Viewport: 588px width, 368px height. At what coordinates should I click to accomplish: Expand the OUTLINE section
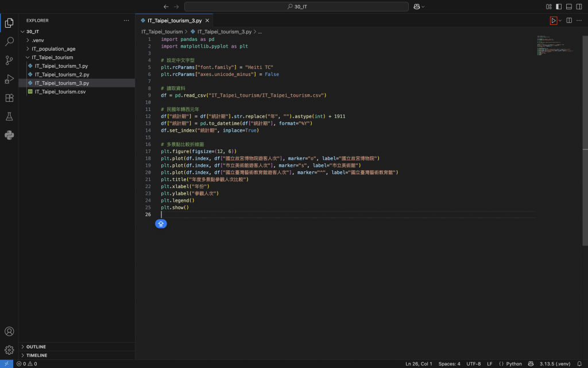point(36,347)
